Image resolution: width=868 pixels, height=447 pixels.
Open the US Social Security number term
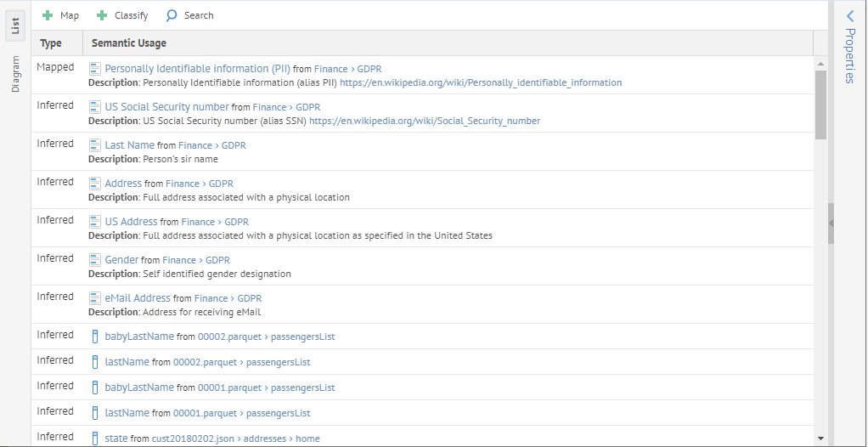pyautogui.click(x=166, y=107)
